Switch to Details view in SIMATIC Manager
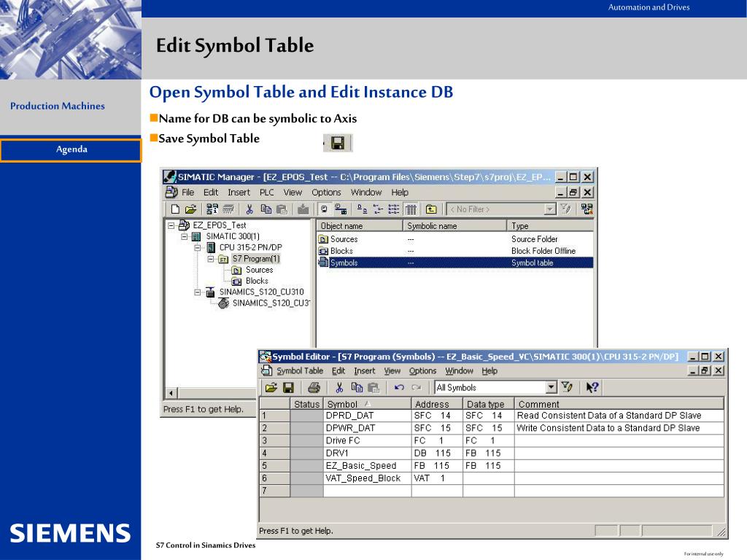 pos(411,209)
